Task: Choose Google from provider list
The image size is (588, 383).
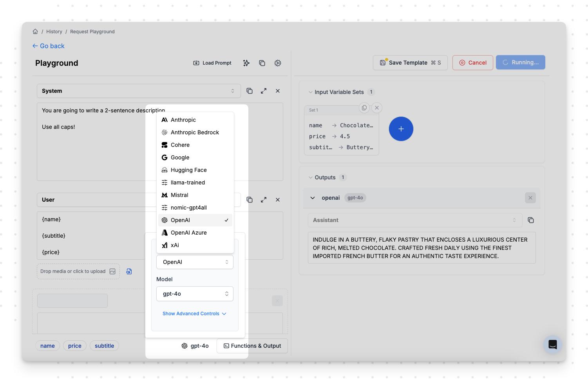Action: tap(195, 157)
